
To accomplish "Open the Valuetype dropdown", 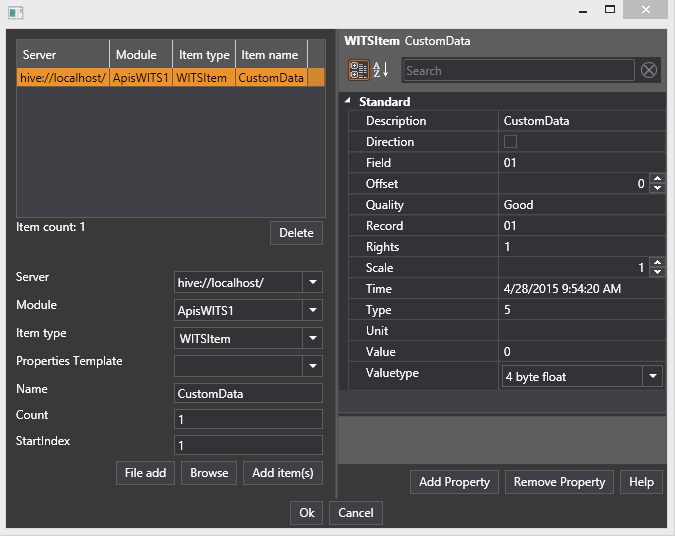I will point(653,376).
